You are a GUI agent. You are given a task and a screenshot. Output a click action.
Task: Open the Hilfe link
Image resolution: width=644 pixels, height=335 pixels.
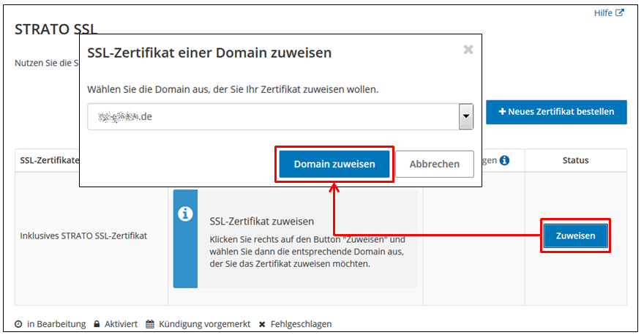point(603,13)
